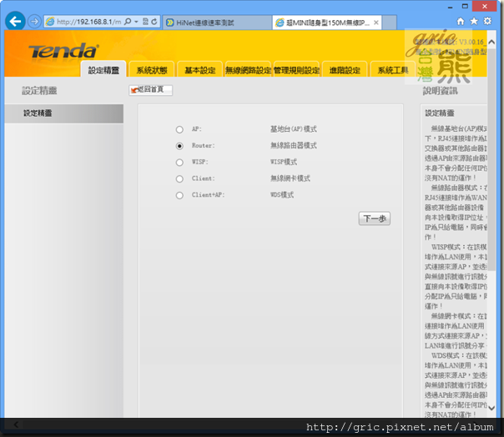Click the 無線網卡模式 description text
Image resolution: width=504 pixels, height=437 pixels.
290,178
